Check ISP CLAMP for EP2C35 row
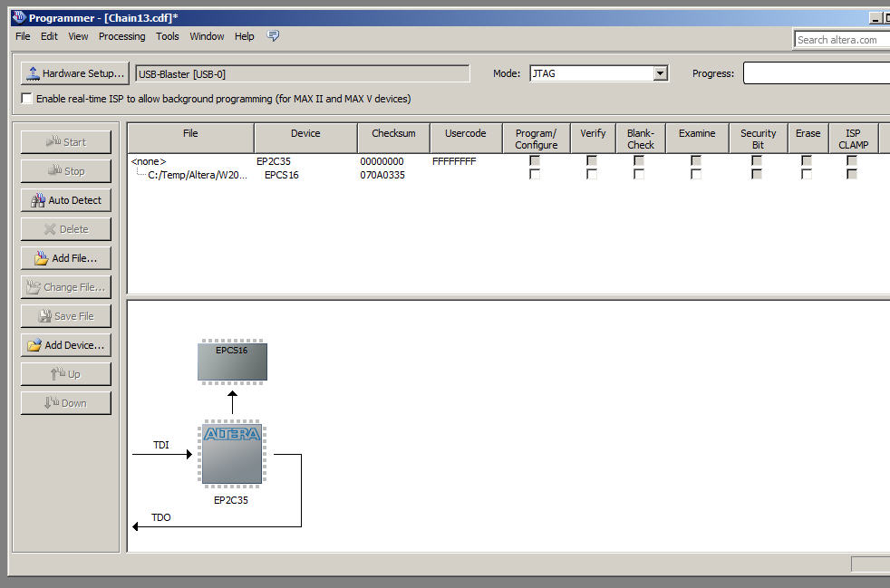Image resolution: width=890 pixels, height=588 pixels. coord(851,160)
